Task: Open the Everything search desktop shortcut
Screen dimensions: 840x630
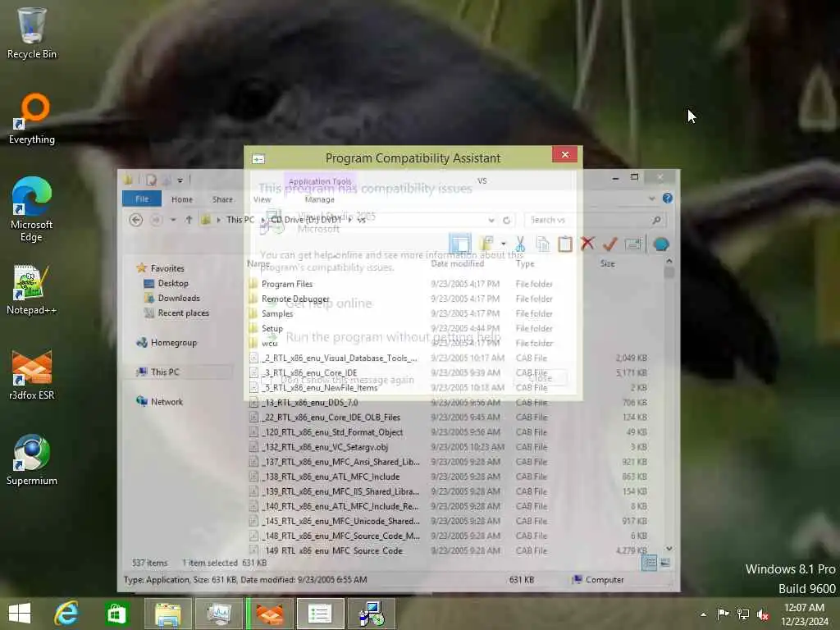Action: click(32, 119)
